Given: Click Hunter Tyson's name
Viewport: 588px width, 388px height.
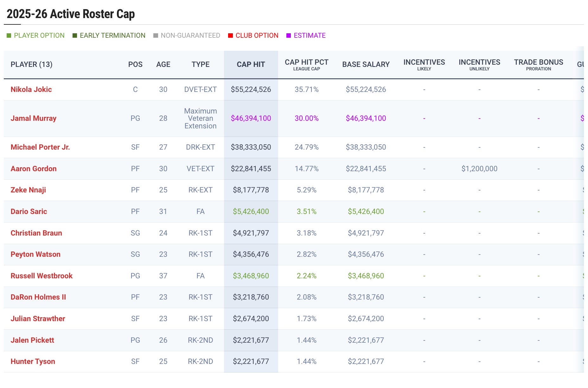Looking at the screenshot, I should (33, 361).
